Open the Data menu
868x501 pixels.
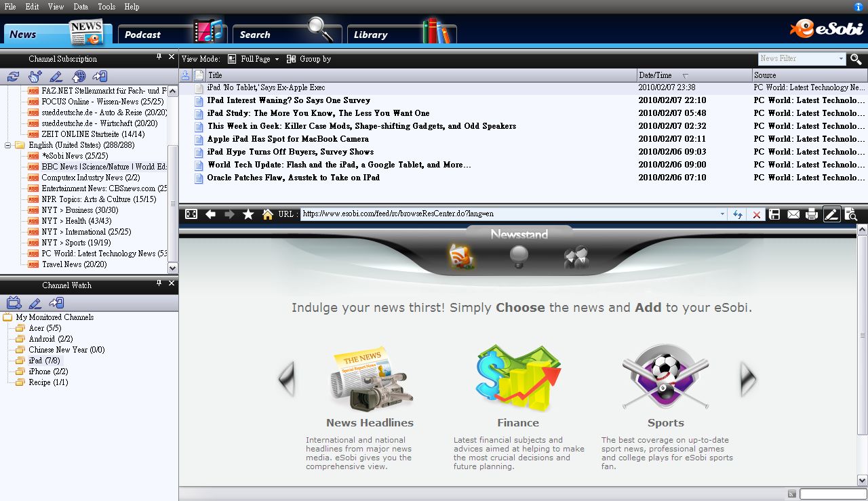(x=81, y=7)
